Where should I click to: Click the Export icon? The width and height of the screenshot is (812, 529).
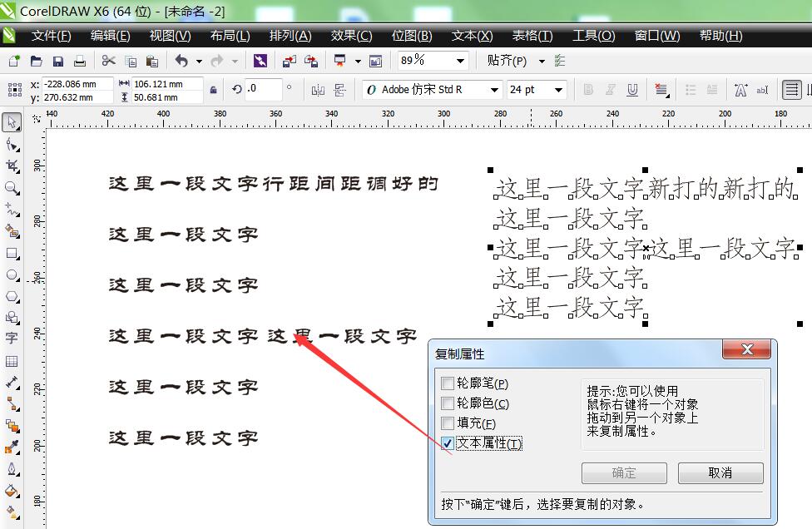point(311,61)
